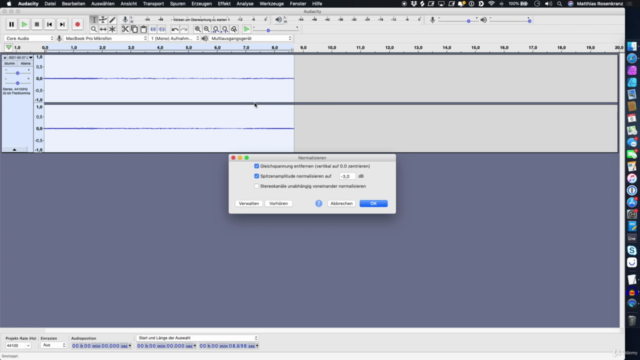
Task: Click the Zoom Out icon
Action: pos(207,29)
